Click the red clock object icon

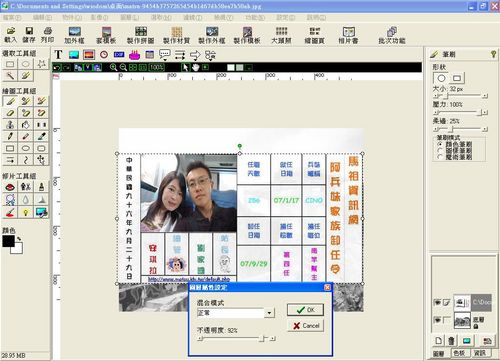(x=104, y=55)
